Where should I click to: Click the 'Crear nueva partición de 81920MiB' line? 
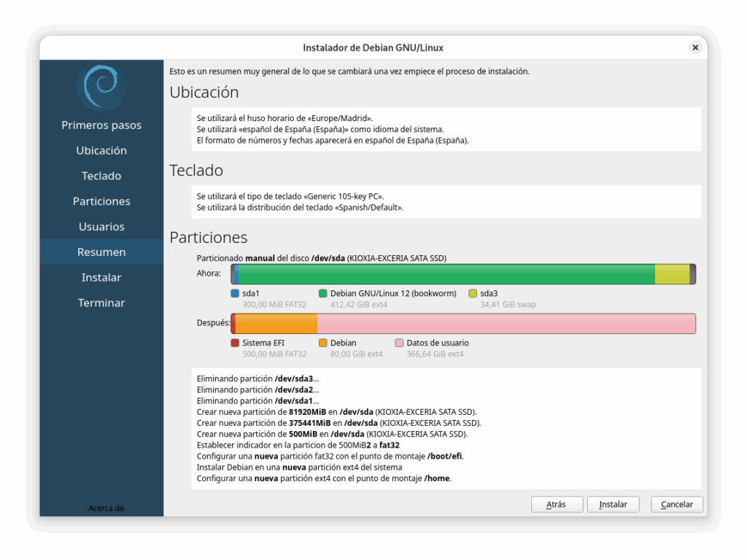pyautogui.click(x=337, y=412)
